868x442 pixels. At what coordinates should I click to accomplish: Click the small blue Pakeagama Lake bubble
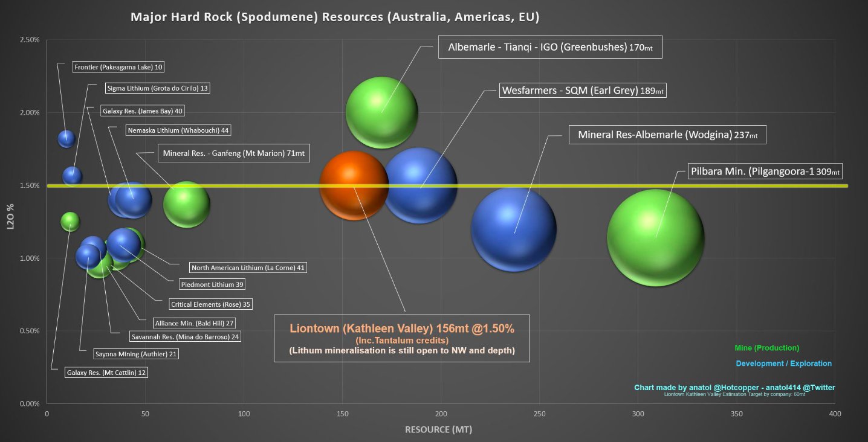[x=66, y=138]
